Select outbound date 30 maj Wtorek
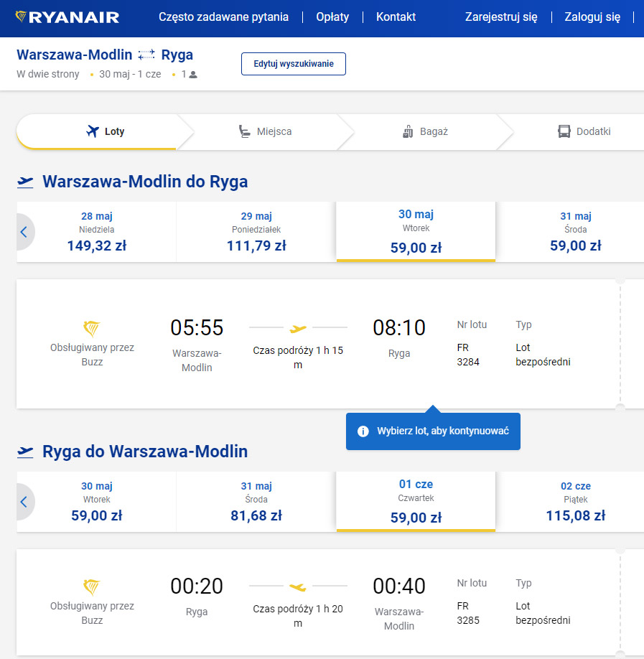Viewport: 644px width, 659px height. click(x=416, y=232)
